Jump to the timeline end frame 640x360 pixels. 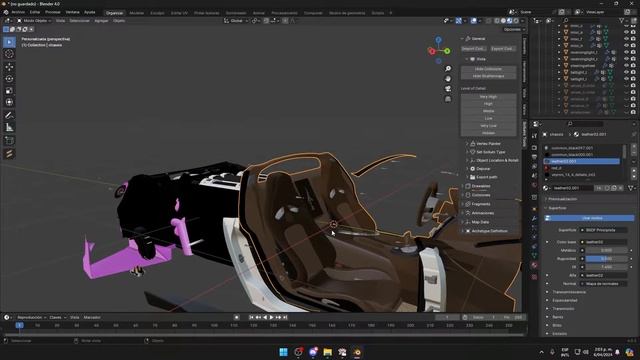(x=285, y=317)
